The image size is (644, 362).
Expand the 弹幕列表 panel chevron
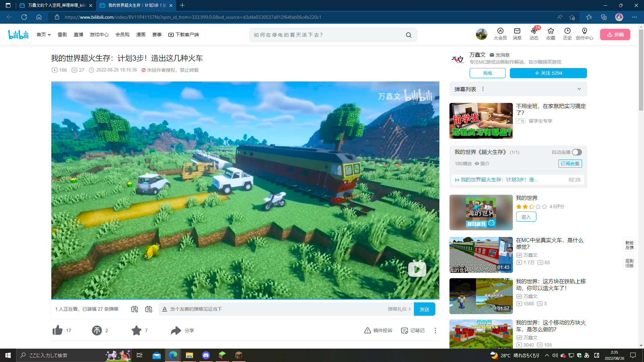pyautogui.click(x=579, y=89)
